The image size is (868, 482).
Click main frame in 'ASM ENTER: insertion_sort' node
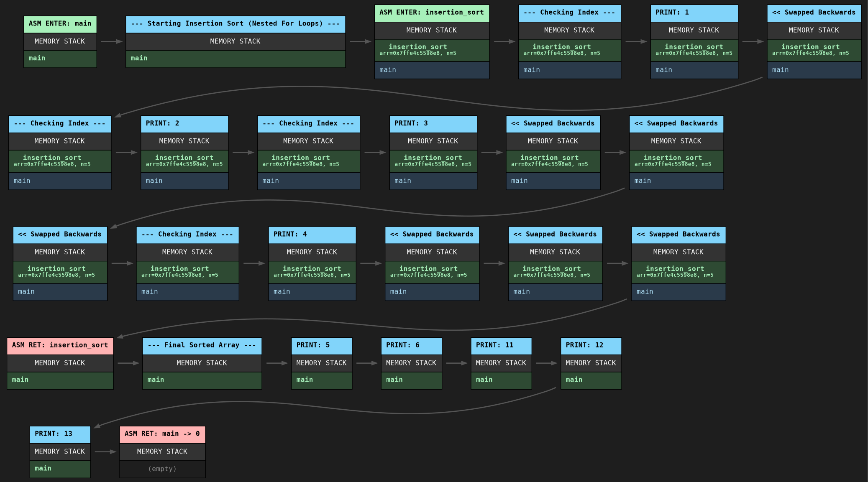pos(431,70)
